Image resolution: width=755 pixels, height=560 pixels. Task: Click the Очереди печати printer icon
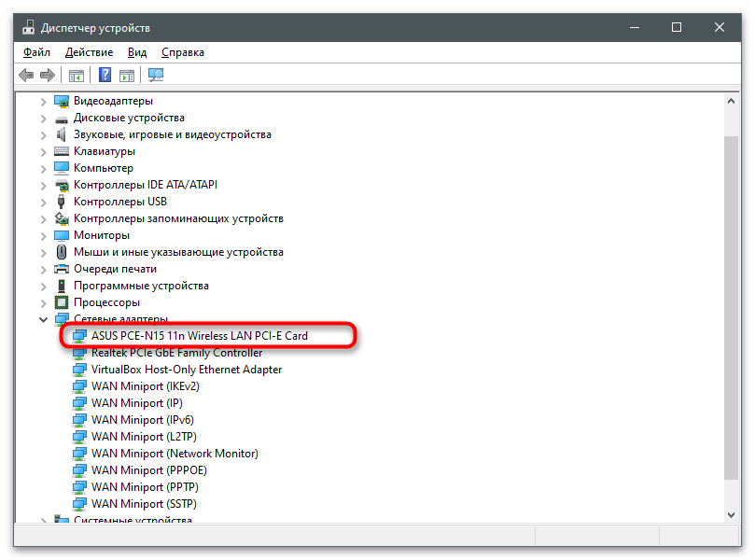62,269
